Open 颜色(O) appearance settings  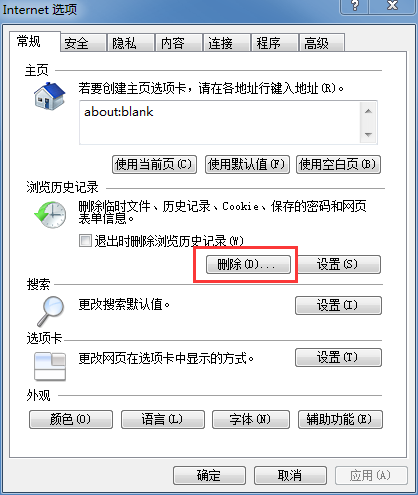point(71,419)
